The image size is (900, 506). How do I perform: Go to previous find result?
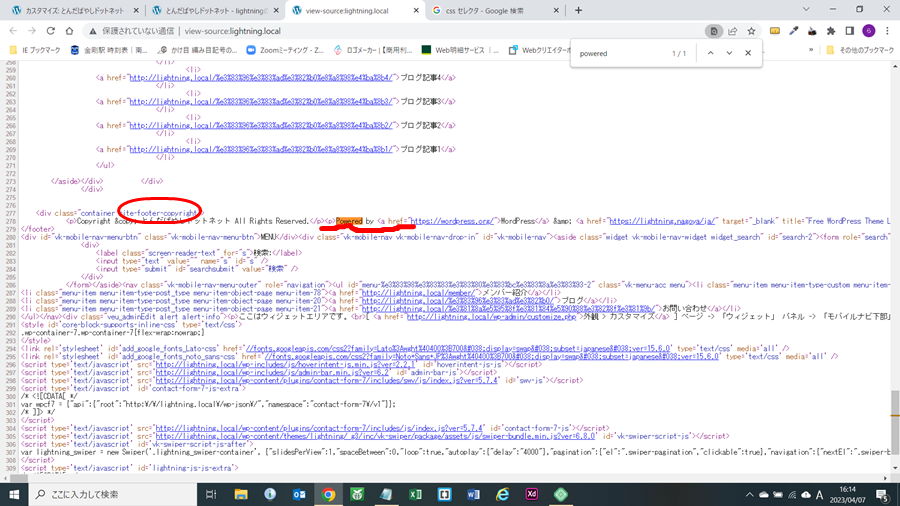point(708,53)
